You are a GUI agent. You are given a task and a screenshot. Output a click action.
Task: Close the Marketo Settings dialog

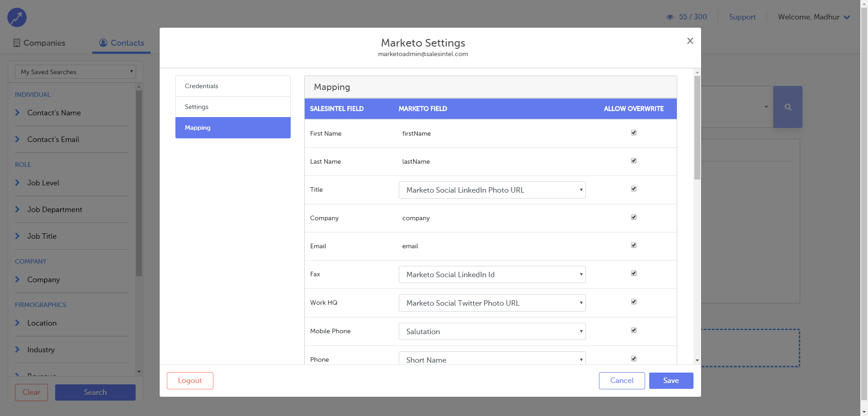click(x=690, y=41)
